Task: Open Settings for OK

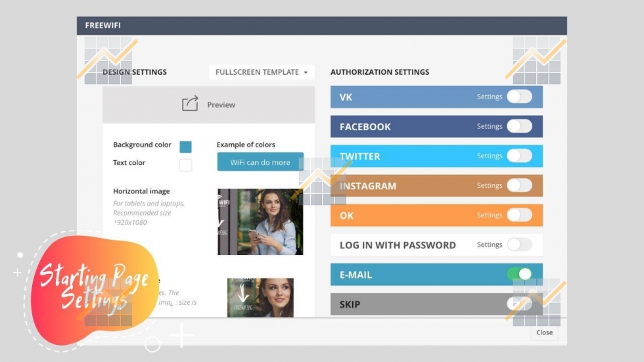Action: pyautogui.click(x=489, y=215)
